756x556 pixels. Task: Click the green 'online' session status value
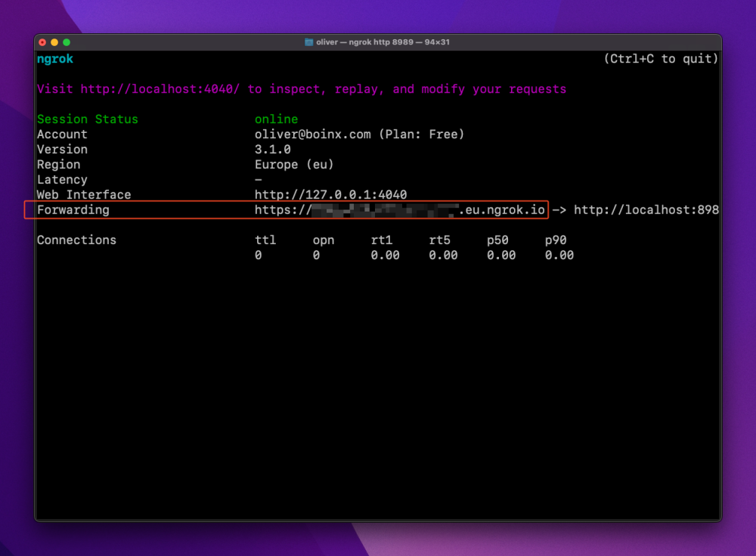click(x=276, y=119)
